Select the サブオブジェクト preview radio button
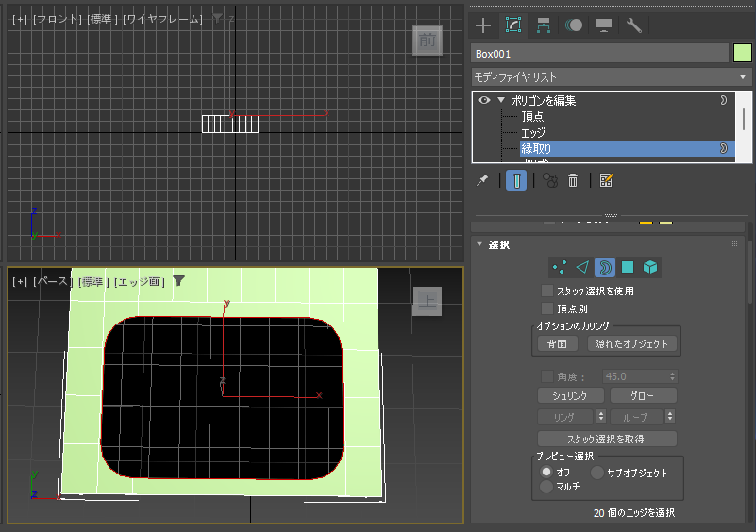The image size is (756, 532). (x=596, y=473)
